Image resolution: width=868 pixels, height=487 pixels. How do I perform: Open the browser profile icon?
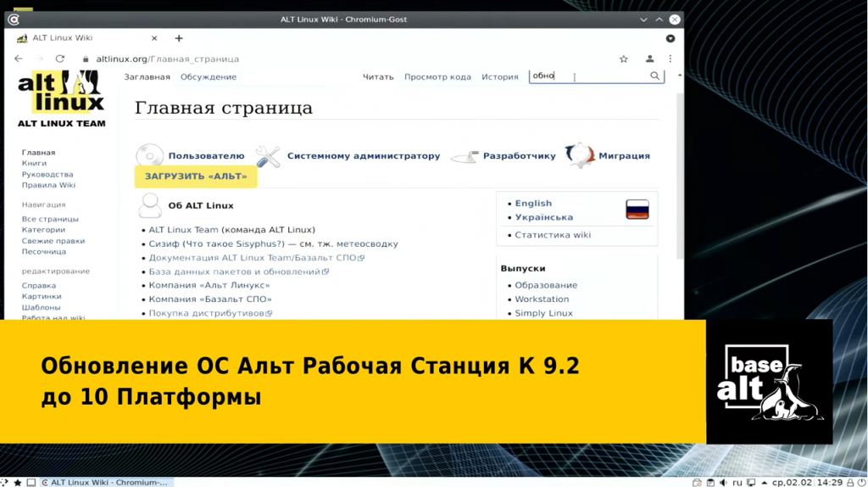click(x=649, y=59)
